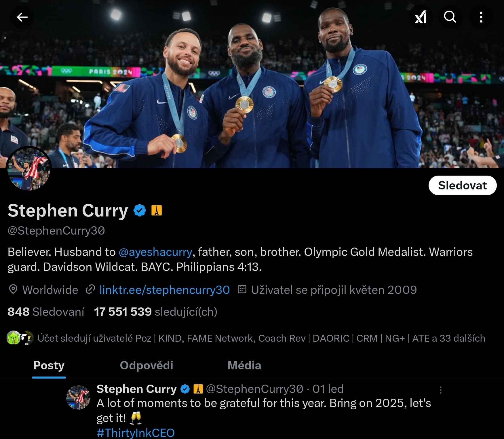Open the post's three-dot options menu
This screenshot has height=439, width=504.
click(440, 390)
